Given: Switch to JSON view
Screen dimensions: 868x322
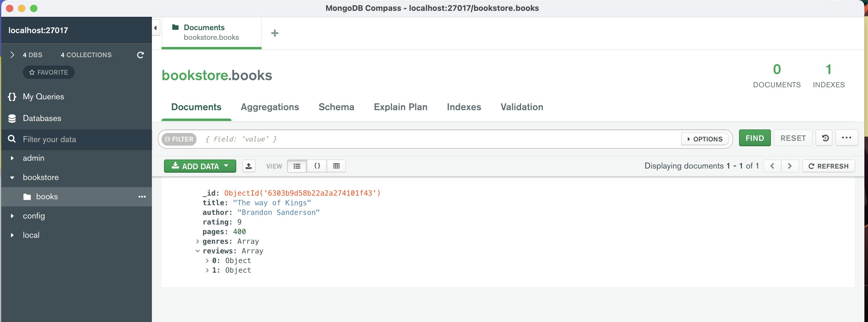Looking at the screenshot, I should [x=317, y=166].
